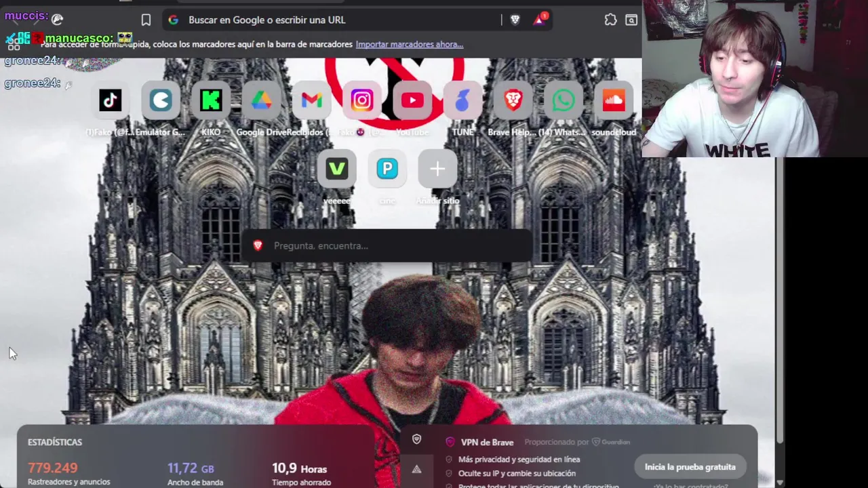Open the Gmail Recibidos shortcut tile
This screenshot has width=868, height=488.
click(312, 100)
